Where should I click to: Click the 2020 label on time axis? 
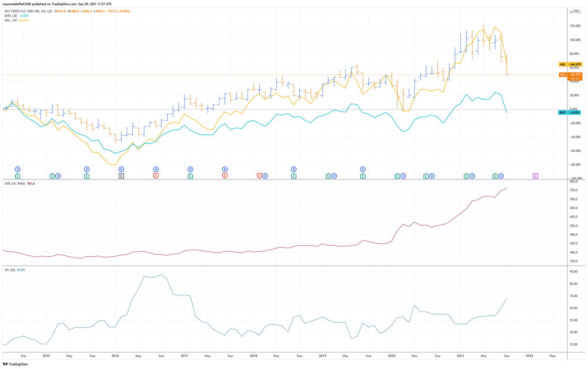pos(392,356)
